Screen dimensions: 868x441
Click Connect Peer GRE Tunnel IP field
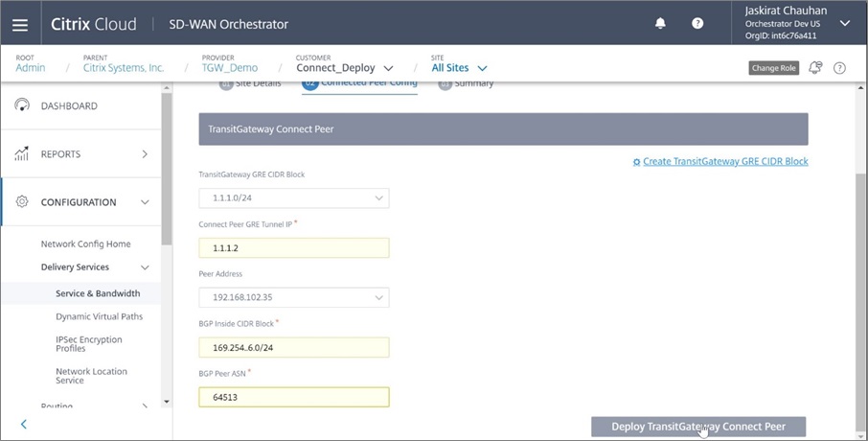tap(294, 247)
